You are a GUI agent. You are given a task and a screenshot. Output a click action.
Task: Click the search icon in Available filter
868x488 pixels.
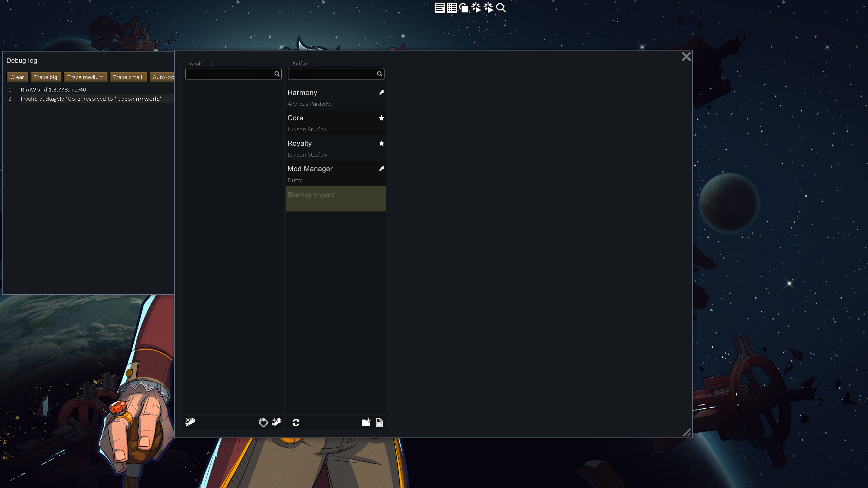(x=277, y=74)
